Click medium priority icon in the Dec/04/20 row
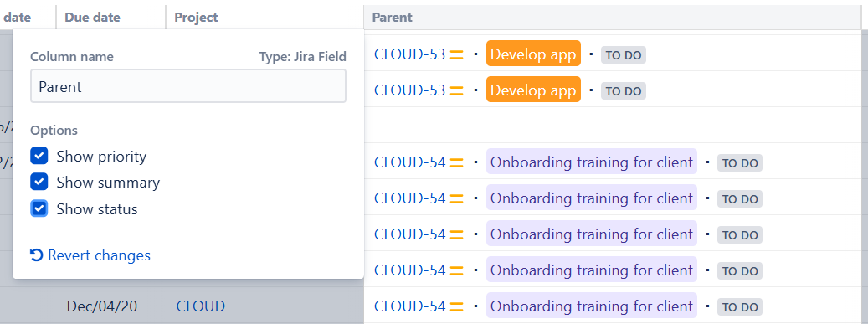Image resolution: width=868 pixels, height=324 pixels. coord(457,306)
